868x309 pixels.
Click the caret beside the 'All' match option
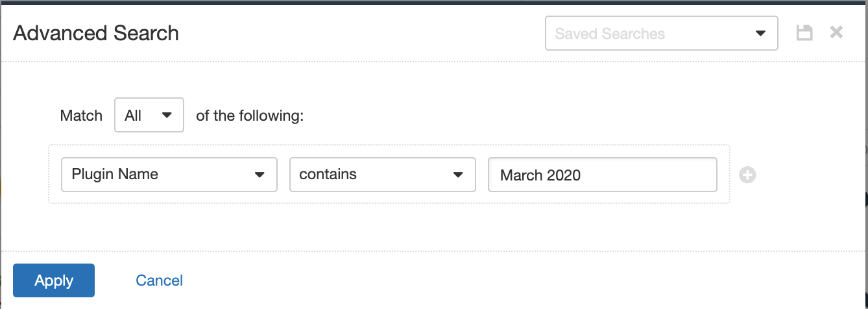pyautogui.click(x=167, y=116)
